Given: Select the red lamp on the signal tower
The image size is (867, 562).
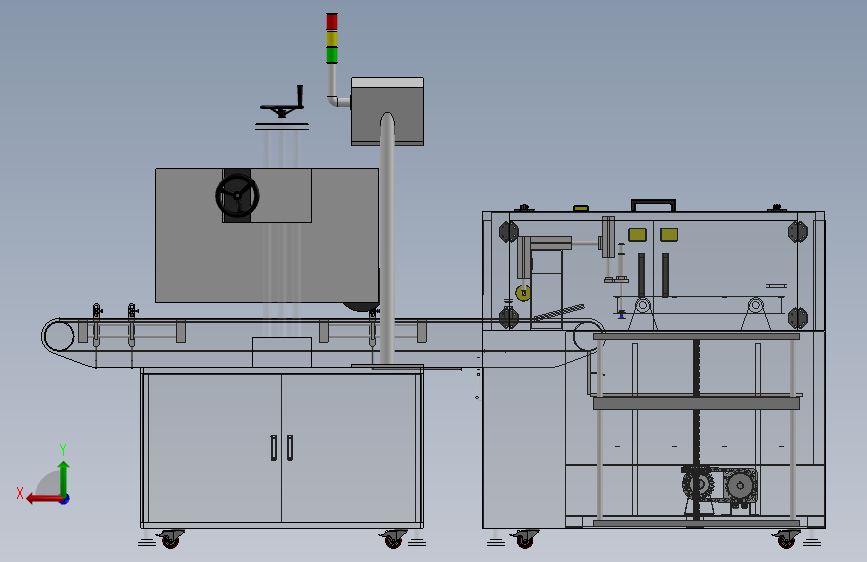Looking at the screenshot, I should coord(332,22).
